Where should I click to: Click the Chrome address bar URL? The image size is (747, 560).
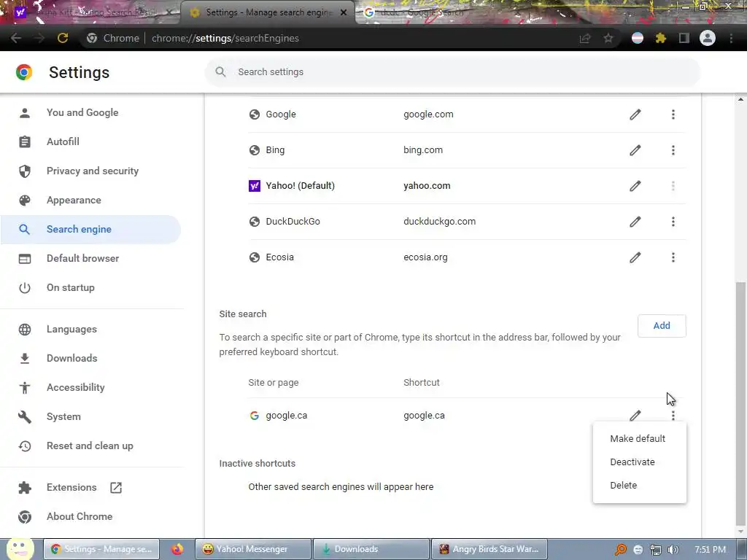(225, 38)
